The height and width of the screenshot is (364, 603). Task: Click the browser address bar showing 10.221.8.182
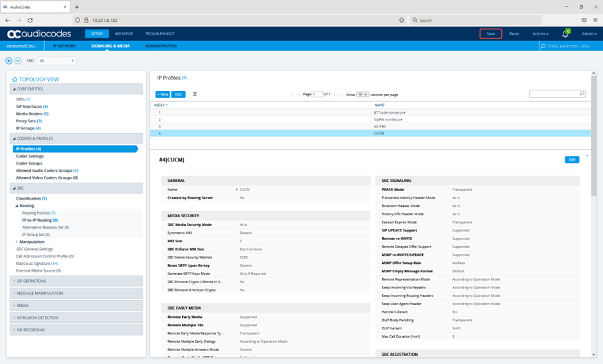pyautogui.click(x=240, y=20)
